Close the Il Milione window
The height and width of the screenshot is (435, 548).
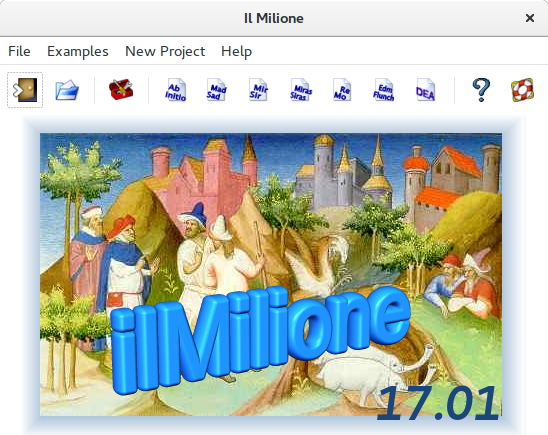529,18
